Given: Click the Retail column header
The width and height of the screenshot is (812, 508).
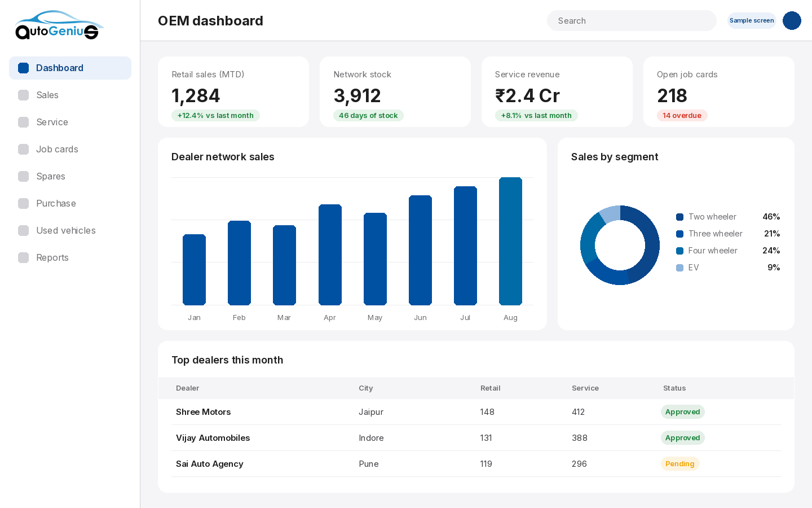Looking at the screenshot, I should (x=491, y=388).
